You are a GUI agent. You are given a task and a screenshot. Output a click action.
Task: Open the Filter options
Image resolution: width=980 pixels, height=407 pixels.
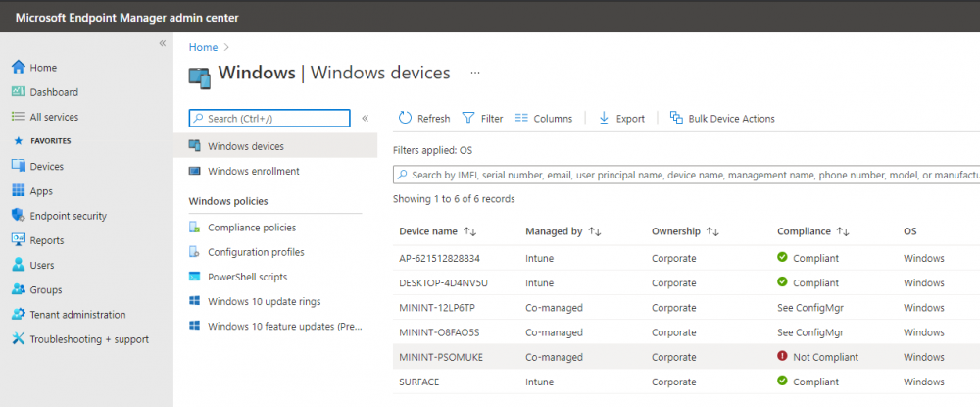(x=482, y=118)
